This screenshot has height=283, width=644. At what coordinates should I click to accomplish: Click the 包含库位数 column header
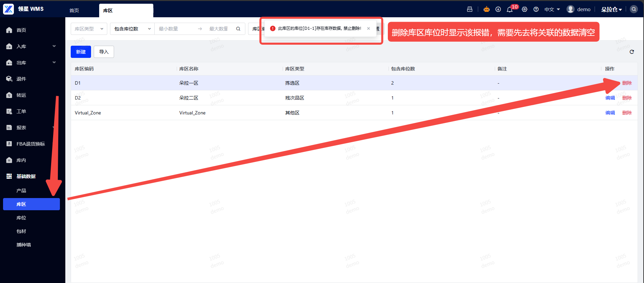[403, 69]
